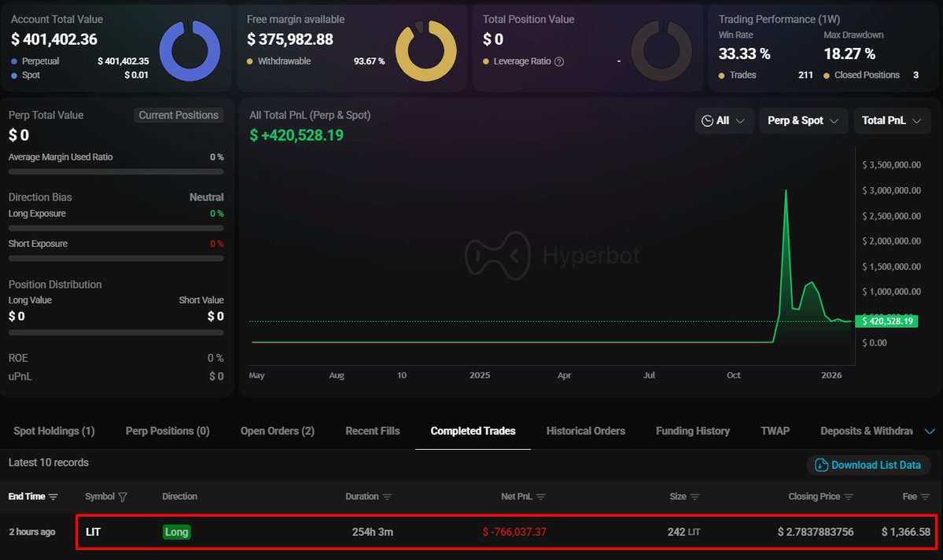Open the Open Orders (2) tab
This screenshot has width=943, height=560.
278,431
